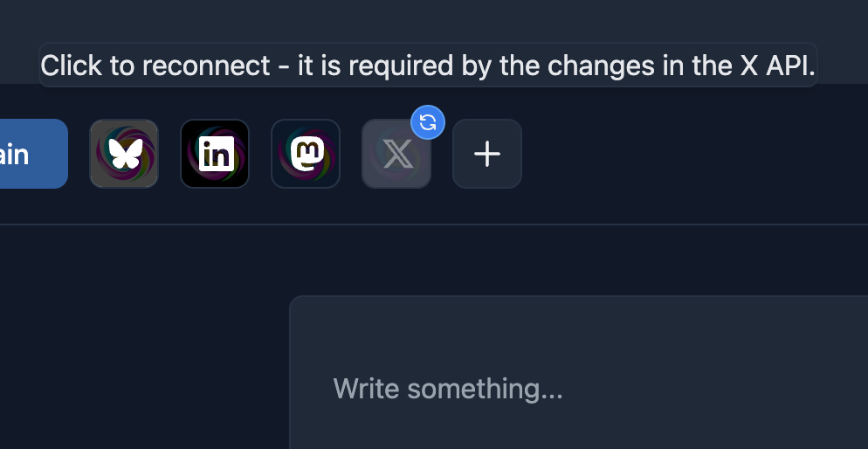868x449 pixels.
Task: Choose the "in" logo profile thumbnail
Action: pyautogui.click(x=215, y=154)
